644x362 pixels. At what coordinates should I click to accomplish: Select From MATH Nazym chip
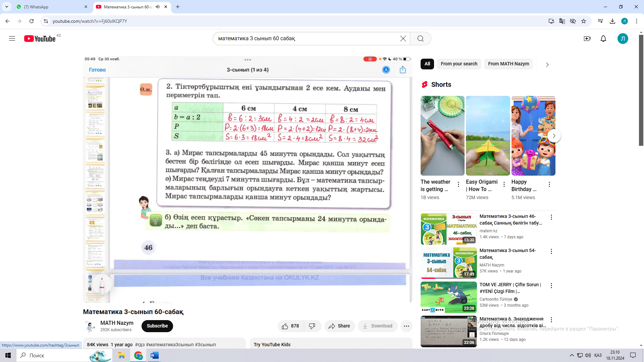[x=508, y=64]
